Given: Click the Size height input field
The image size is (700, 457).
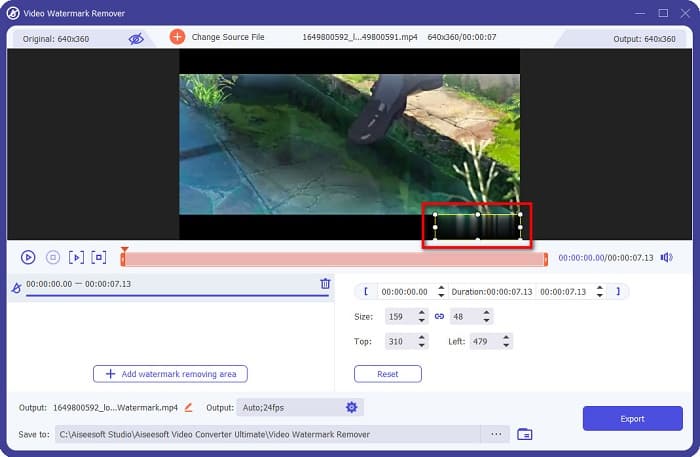Looking at the screenshot, I should tap(466, 316).
